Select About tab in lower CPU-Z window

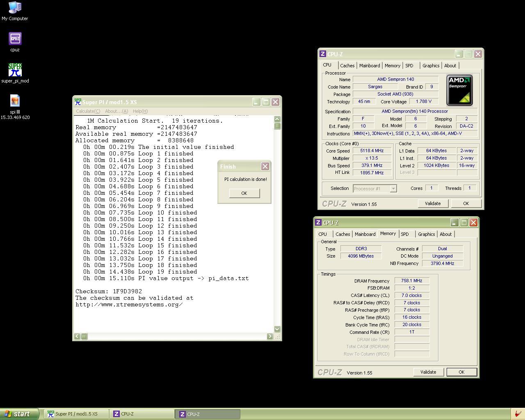(x=445, y=234)
